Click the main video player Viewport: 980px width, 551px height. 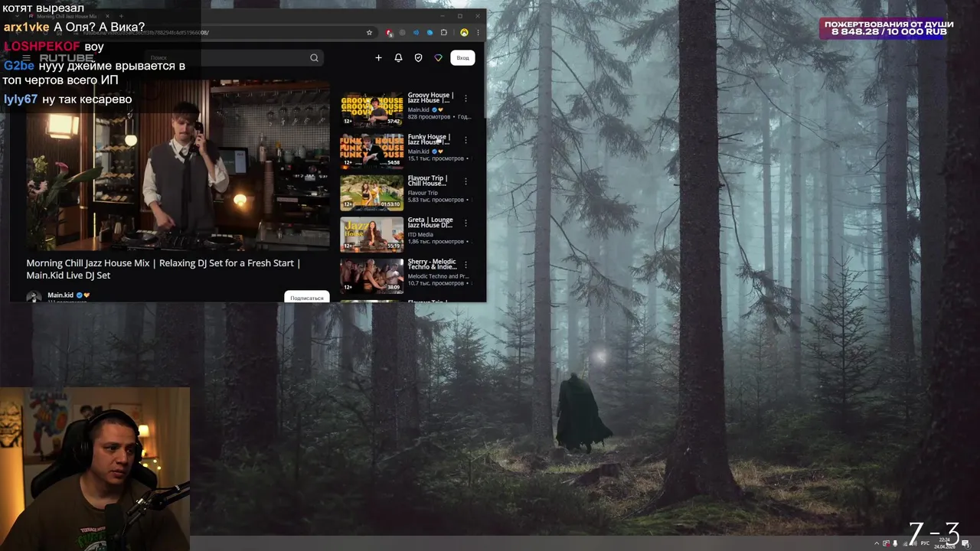coord(178,165)
